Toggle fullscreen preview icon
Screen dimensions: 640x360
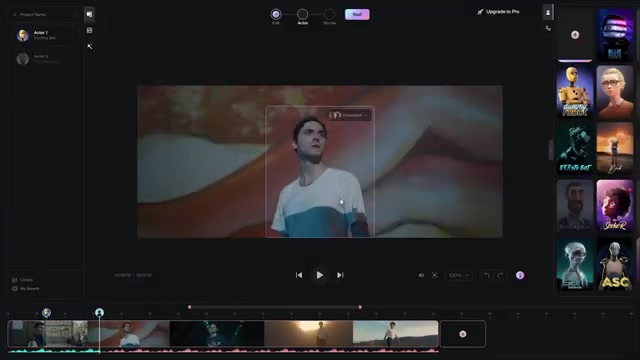pyautogui.click(x=435, y=275)
